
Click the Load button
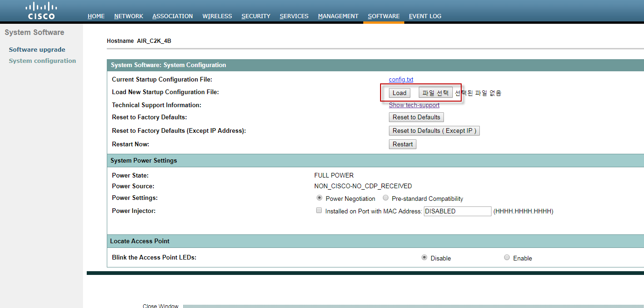pos(400,93)
